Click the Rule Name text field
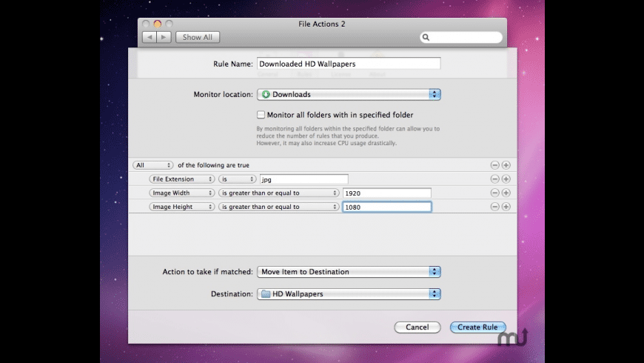The image size is (644, 363). [349, 64]
